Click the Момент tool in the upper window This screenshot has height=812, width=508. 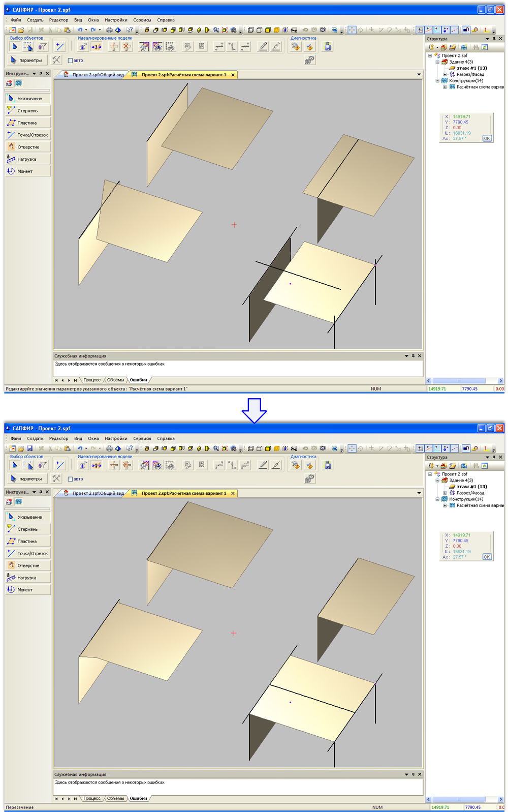(x=27, y=171)
